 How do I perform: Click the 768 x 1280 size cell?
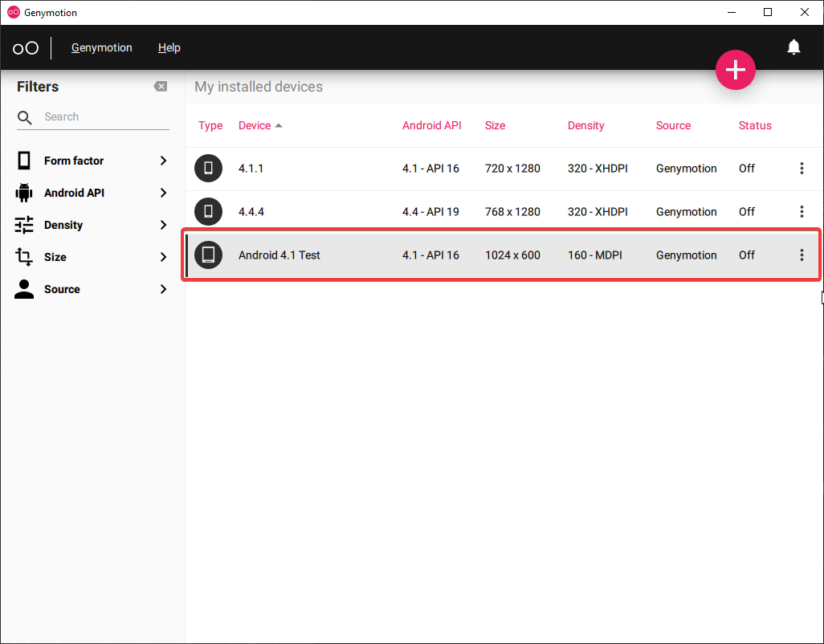click(512, 212)
